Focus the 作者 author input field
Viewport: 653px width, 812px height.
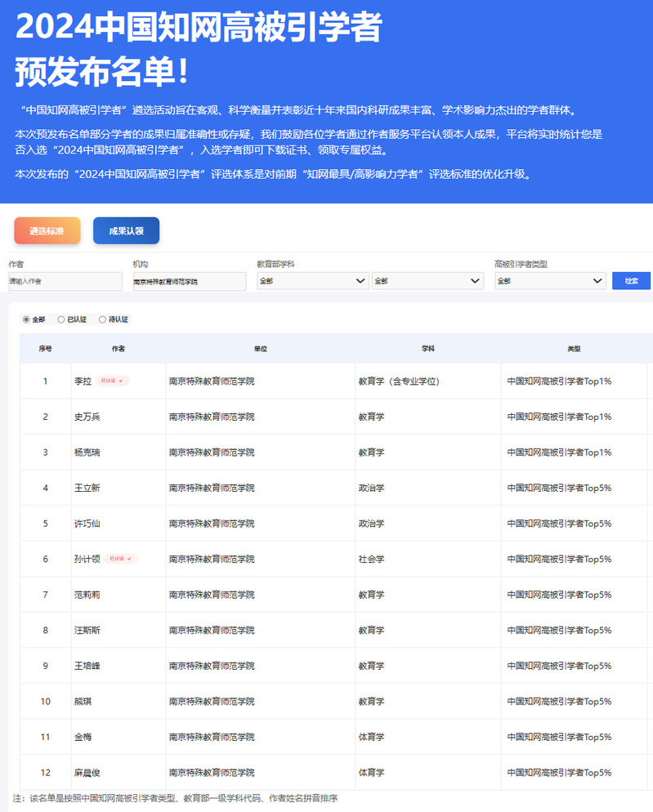click(65, 281)
